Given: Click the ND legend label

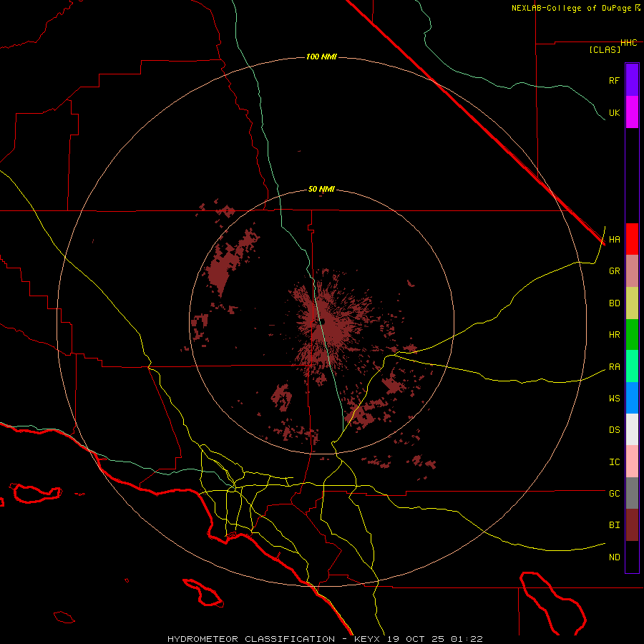Looking at the screenshot, I should pos(614,557).
